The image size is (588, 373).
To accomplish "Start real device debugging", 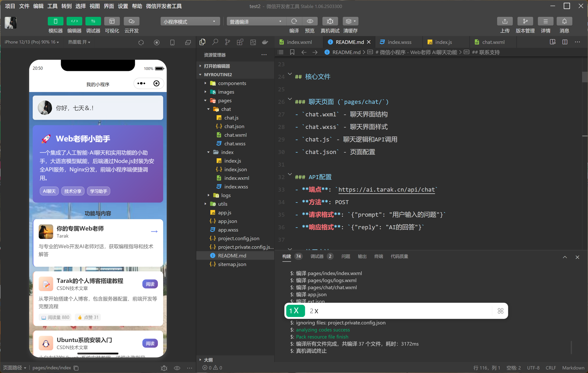I will (330, 21).
